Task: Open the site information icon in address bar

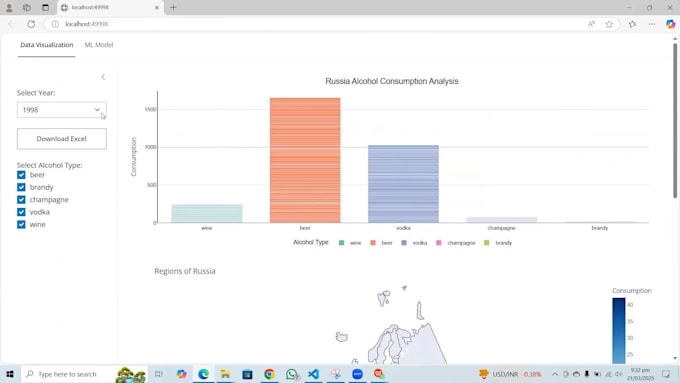Action: click(55, 24)
